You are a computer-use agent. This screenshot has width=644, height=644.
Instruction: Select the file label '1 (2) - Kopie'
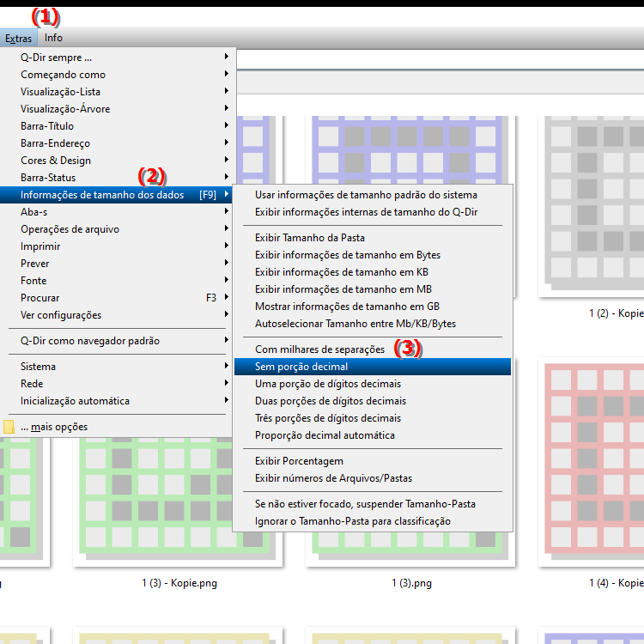[x=616, y=313]
